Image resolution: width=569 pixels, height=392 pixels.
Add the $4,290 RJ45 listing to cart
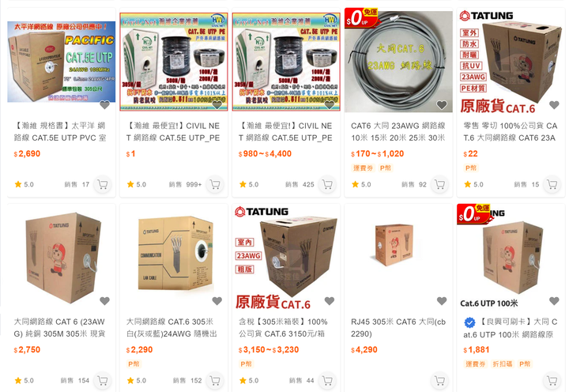click(440, 380)
